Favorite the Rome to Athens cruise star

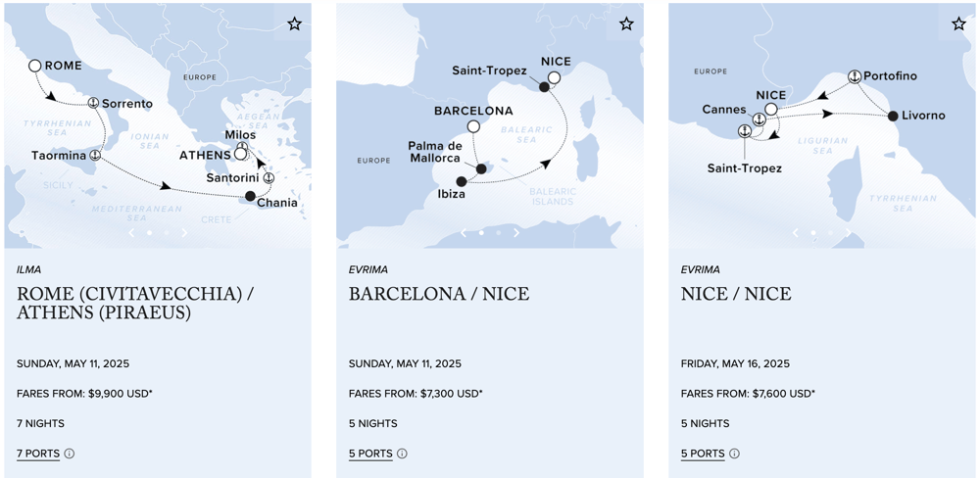click(294, 24)
